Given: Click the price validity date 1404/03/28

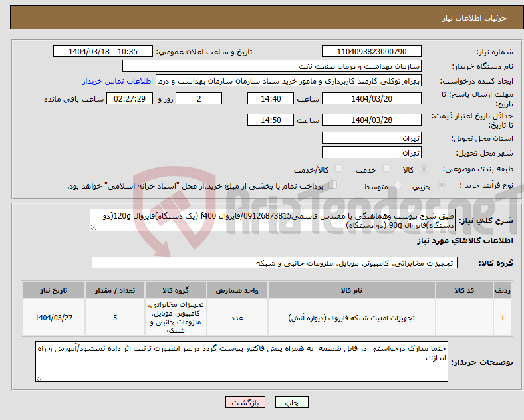Looking at the screenshot, I should 371,120.
